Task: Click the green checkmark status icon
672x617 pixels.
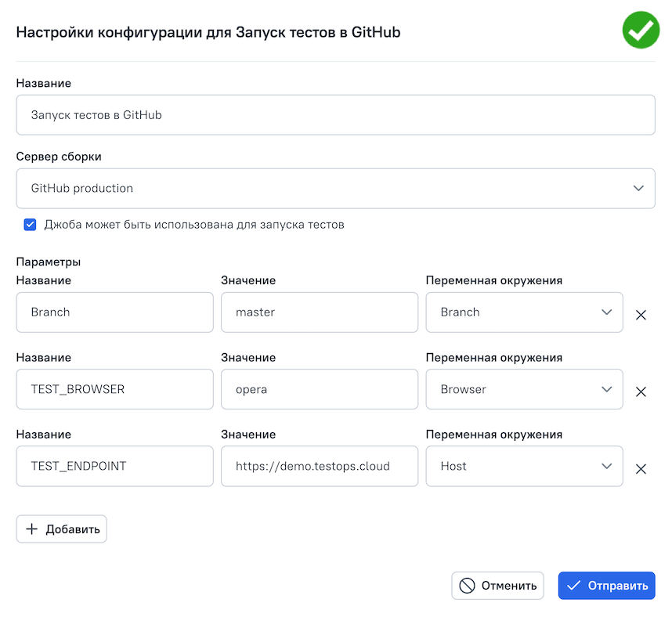Action: (x=641, y=31)
